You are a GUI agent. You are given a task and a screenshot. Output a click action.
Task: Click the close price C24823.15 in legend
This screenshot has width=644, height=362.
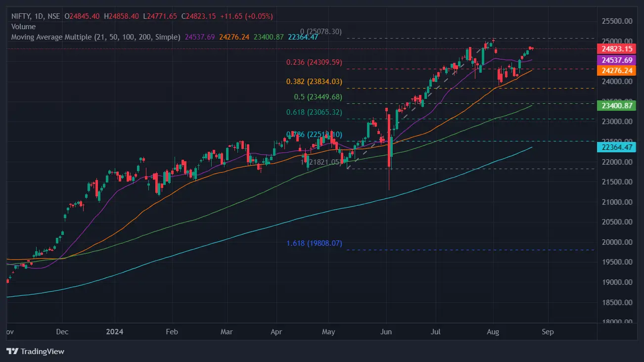[198, 16]
